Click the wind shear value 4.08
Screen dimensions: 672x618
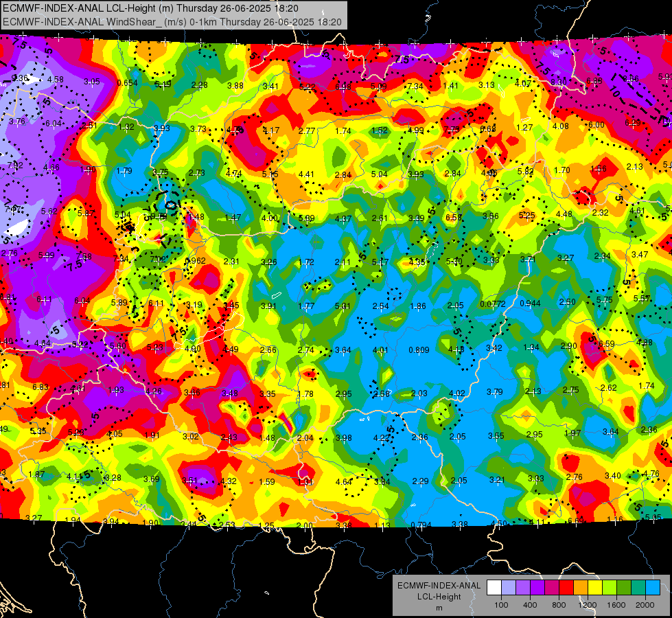[x=561, y=126]
